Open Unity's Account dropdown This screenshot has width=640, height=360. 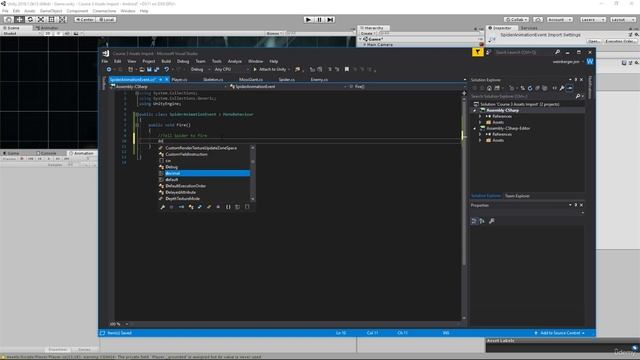(560, 19)
